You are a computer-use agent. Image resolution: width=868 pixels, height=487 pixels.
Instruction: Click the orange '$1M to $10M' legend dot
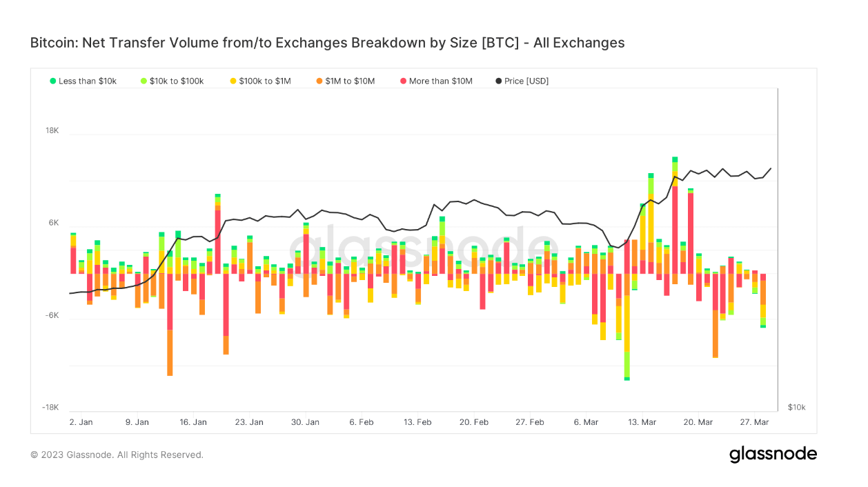(x=319, y=81)
